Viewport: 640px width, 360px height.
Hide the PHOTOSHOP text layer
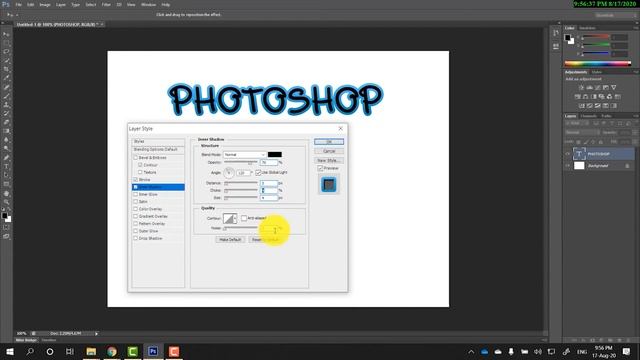(x=567, y=154)
